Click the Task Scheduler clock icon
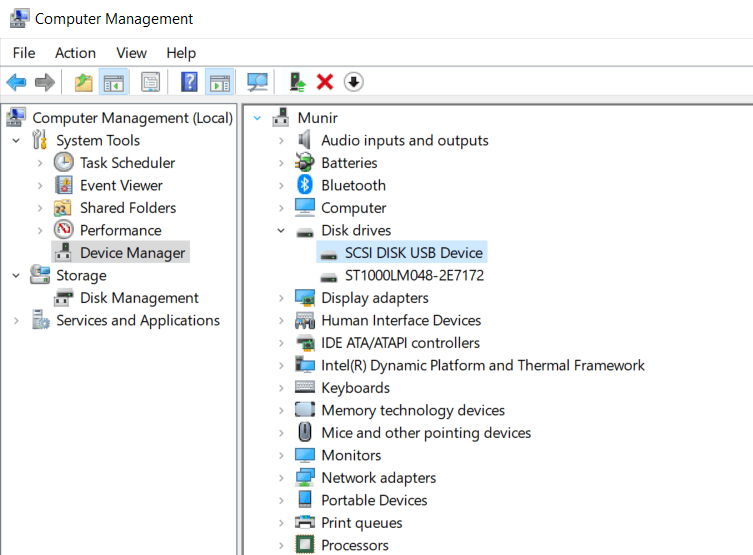Image resolution: width=753 pixels, height=555 pixels. point(63,162)
